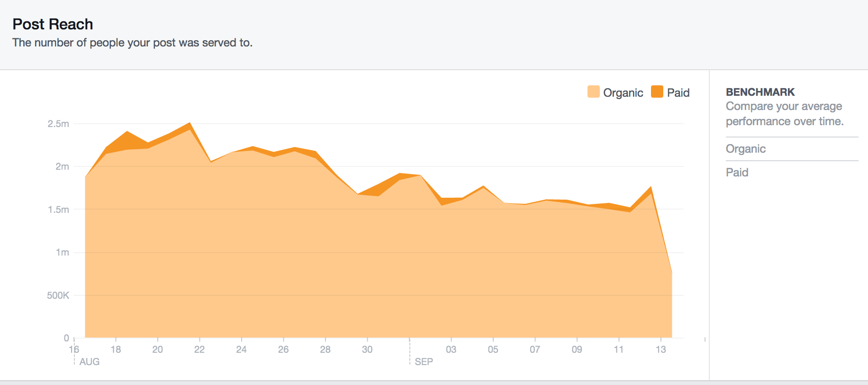Screen dimensions: 868x385
Task: Toggle the Organic series via legend text
Action: 623,93
